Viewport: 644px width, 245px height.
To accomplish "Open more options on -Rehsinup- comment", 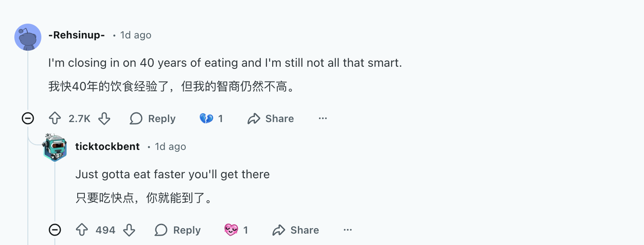I will (x=323, y=119).
